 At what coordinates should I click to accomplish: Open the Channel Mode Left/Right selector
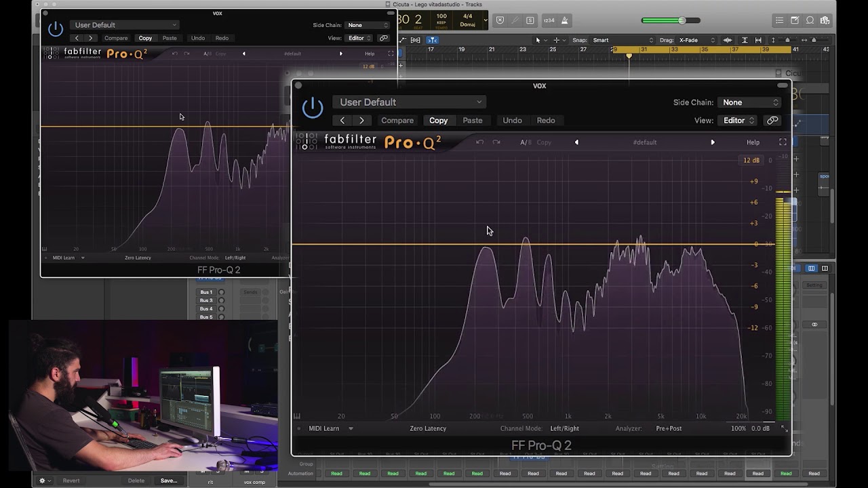(564, 428)
